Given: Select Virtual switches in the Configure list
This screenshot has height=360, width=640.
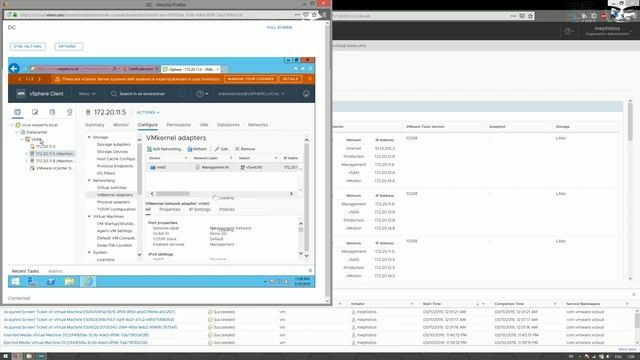Looking at the screenshot, I should coord(111,187).
